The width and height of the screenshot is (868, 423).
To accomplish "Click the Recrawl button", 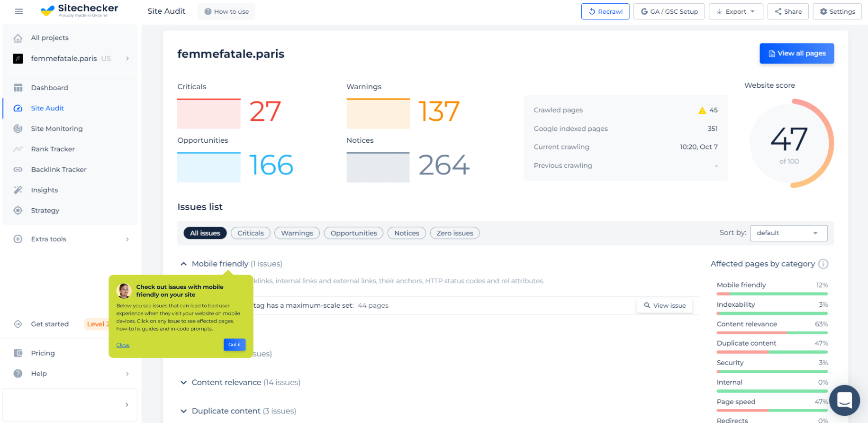I will (605, 11).
